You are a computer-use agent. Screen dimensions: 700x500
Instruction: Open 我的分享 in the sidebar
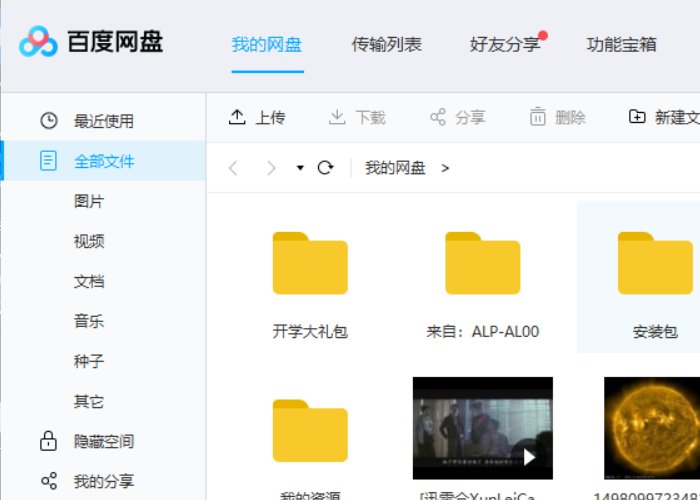104,481
